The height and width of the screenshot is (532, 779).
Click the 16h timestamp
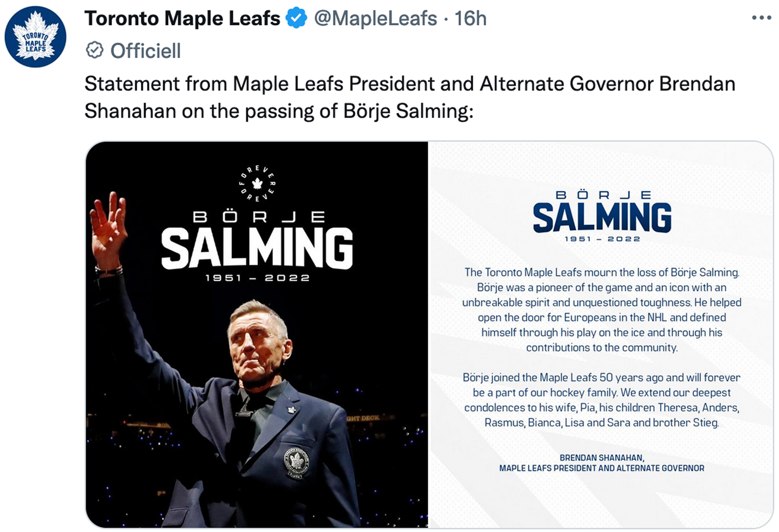[470, 18]
